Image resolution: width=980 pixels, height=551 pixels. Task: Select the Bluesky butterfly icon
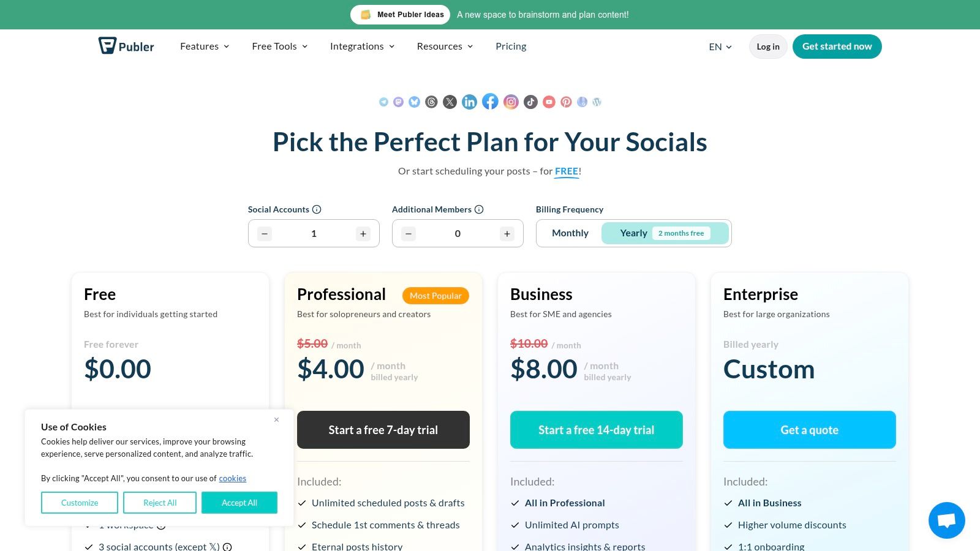[x=415, y=102]
